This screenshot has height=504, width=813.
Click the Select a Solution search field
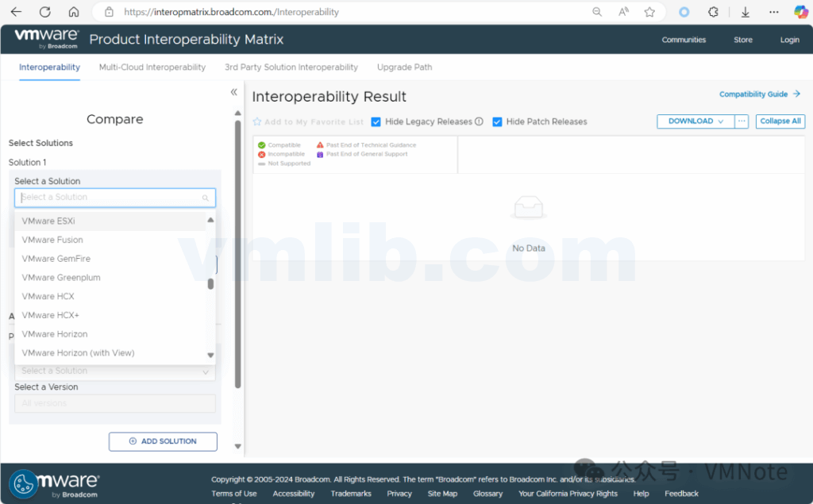point(111,198)
